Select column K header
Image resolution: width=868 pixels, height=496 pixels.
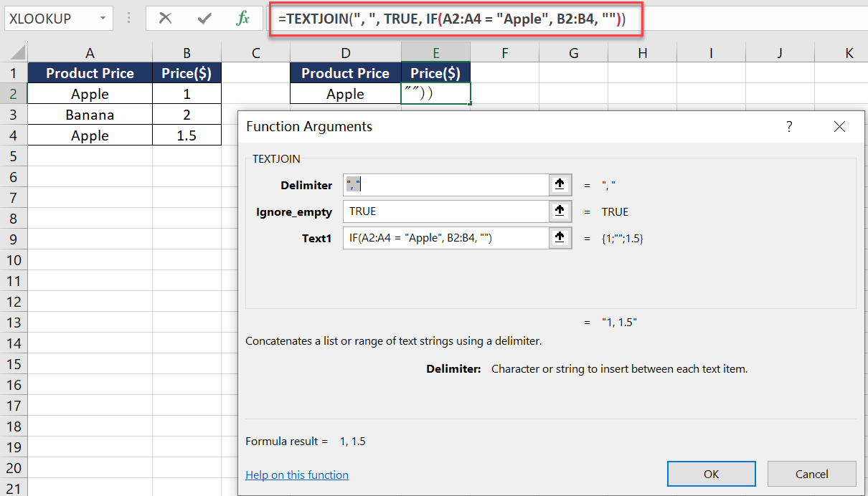842,52
